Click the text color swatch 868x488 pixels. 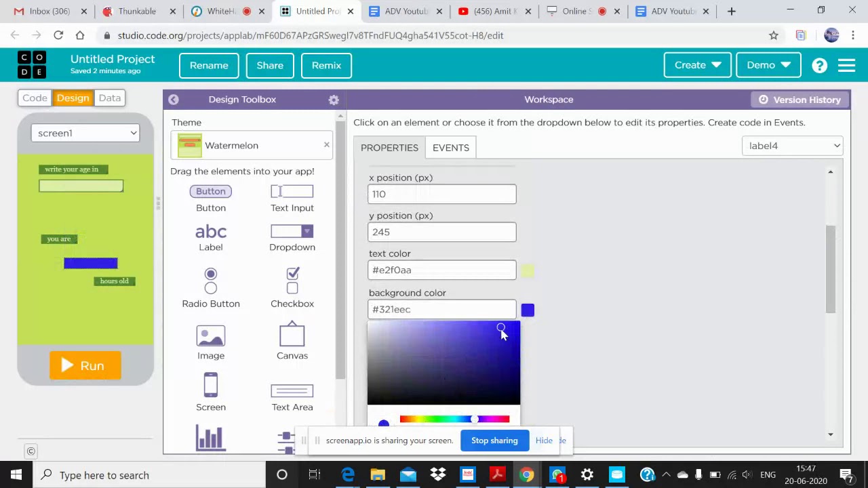(x=528, y=271)
